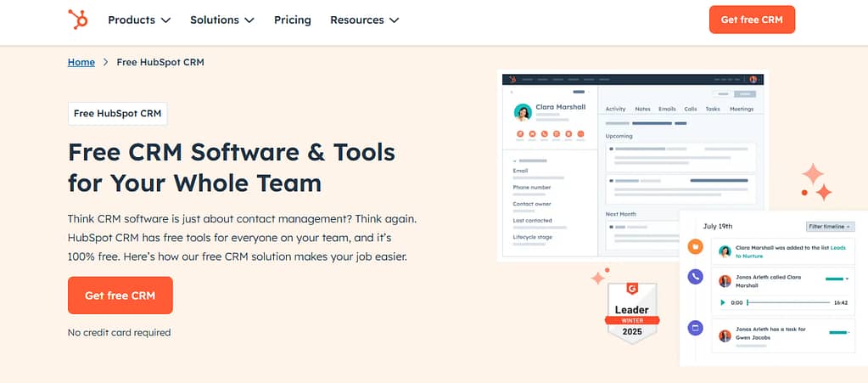Viewport: 868px width, 383px height.
Task: Click Clara Marshall's profile avatar in contact card
Action: [x=523, y=112]
